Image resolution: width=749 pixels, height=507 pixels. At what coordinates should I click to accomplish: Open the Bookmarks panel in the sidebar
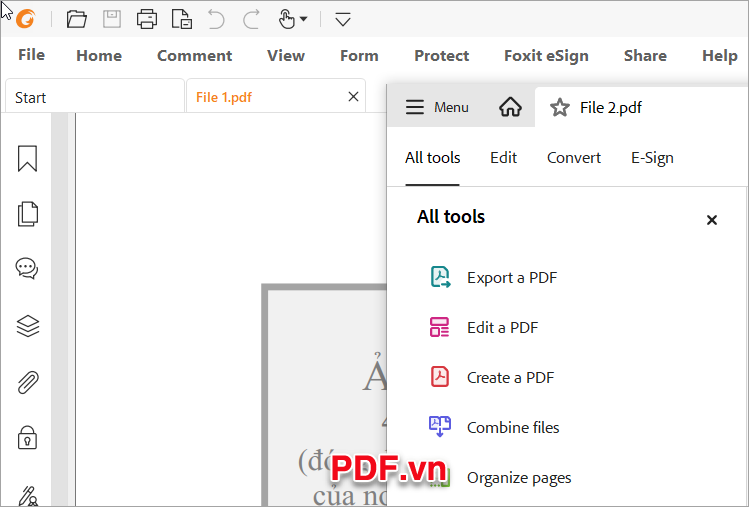[27, 158]
